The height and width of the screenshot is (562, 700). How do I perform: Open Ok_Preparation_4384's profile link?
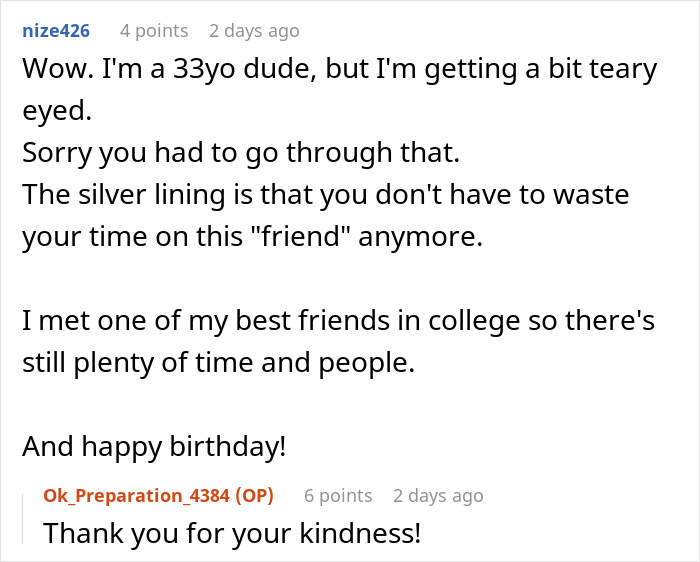tap(138, 496)
